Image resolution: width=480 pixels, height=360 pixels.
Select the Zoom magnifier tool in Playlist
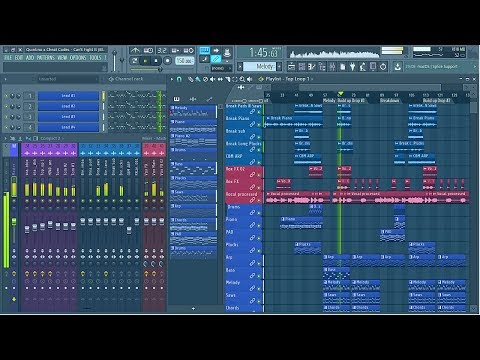pos(242,79)
